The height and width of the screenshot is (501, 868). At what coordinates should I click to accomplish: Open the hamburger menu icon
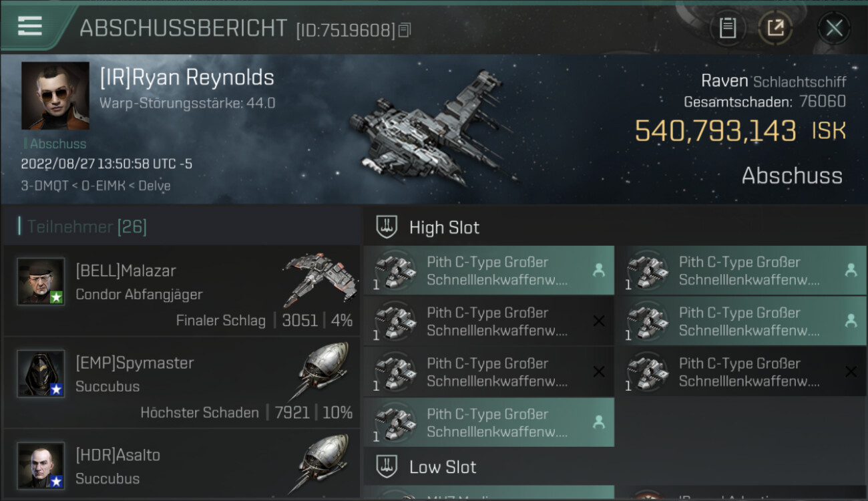(29, 26)
